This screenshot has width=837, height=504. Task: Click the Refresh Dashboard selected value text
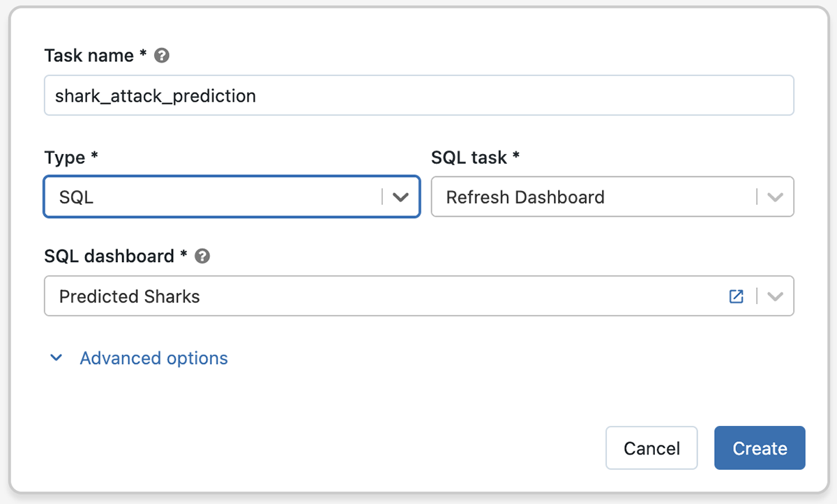tap(525, 197)
